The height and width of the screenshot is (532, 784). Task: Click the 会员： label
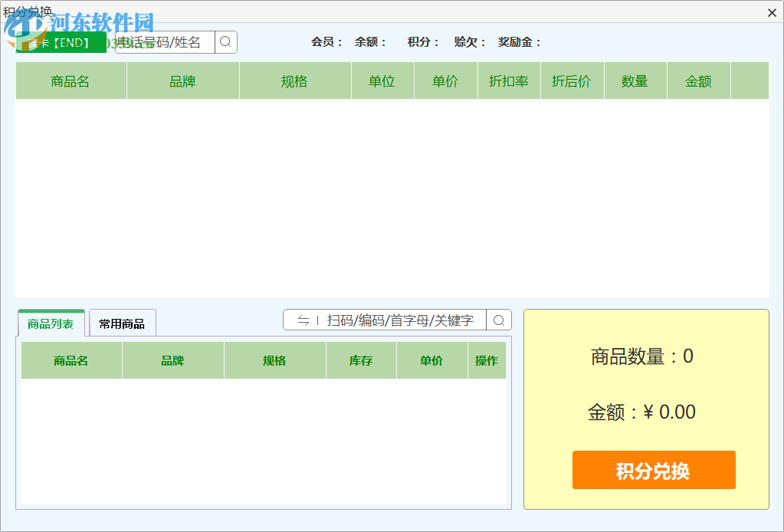(326, 42)
